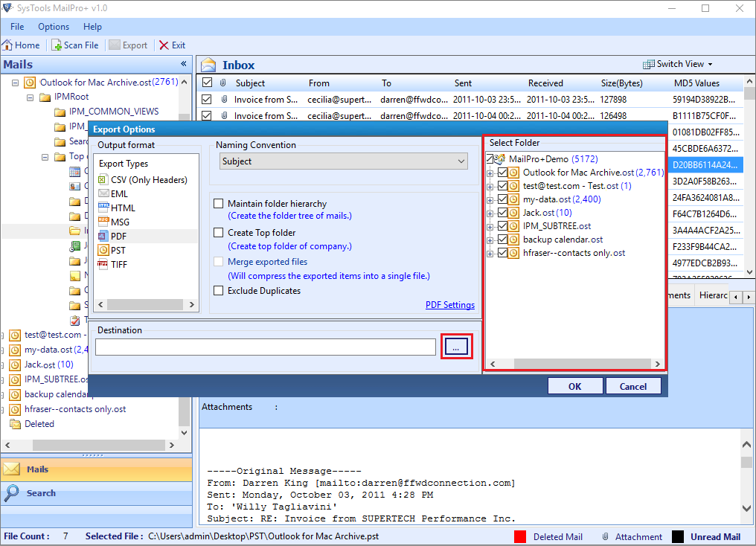Click OK in Export Options
756x546 pixels.
point(574,386)
